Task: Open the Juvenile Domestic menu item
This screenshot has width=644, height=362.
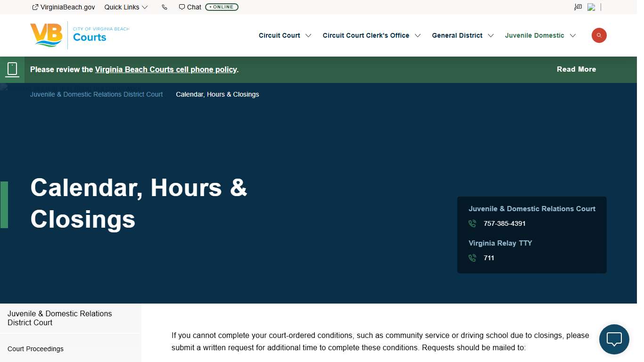Action: point(534,35)
